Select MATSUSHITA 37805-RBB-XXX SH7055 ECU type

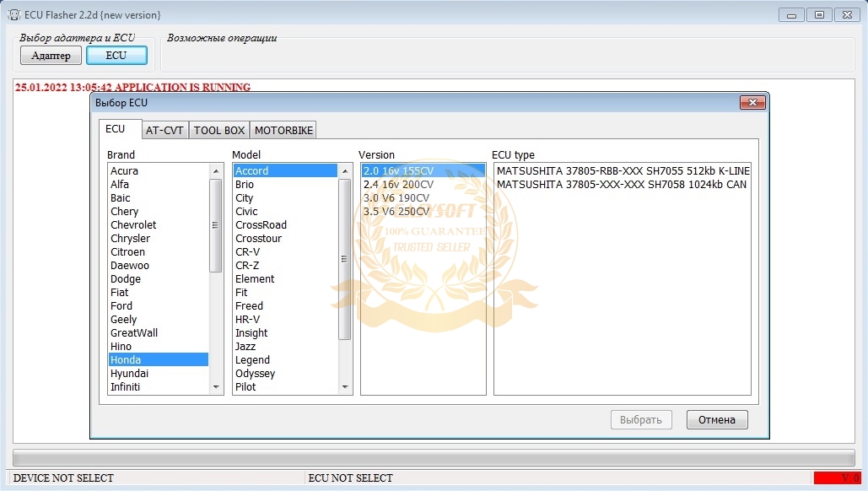coord(623,170)
